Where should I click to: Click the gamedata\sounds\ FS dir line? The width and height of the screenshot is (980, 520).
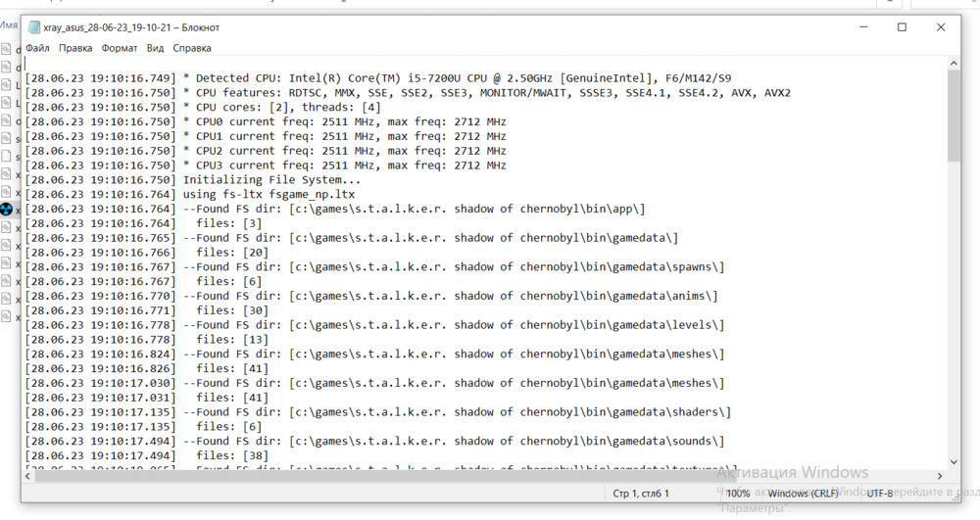click(x=375, y=441)
